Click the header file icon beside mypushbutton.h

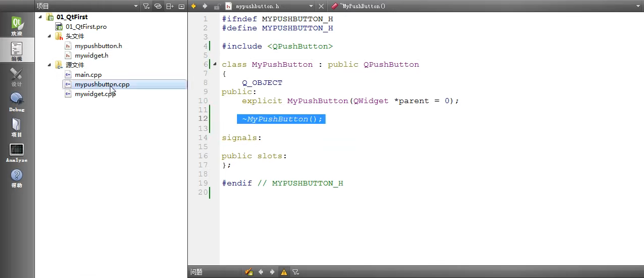coord(229,6)
